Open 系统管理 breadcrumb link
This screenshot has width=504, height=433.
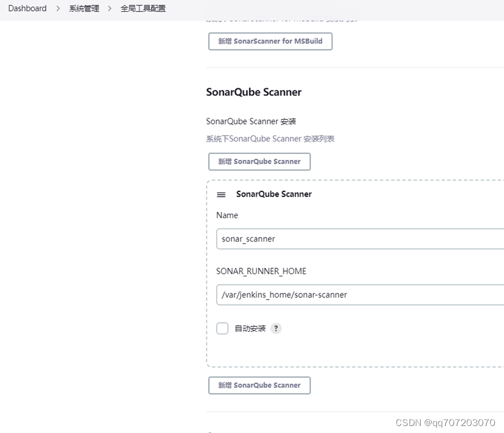(84, 8)
